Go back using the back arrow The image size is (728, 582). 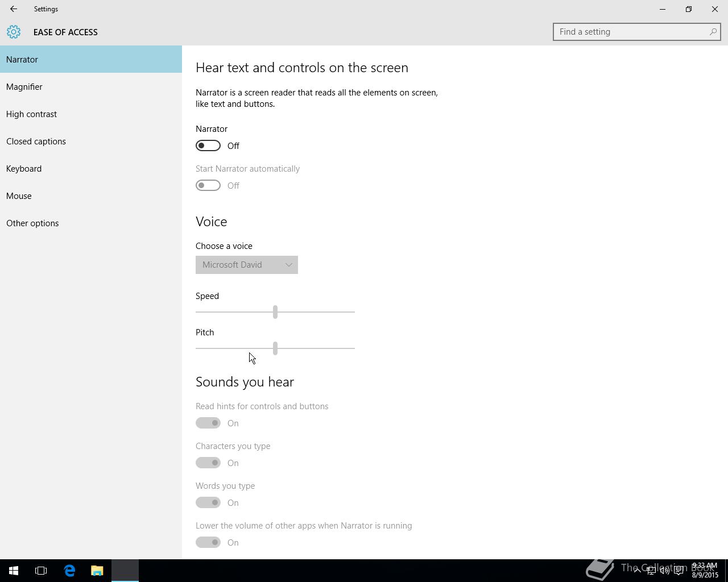[14, 9]
